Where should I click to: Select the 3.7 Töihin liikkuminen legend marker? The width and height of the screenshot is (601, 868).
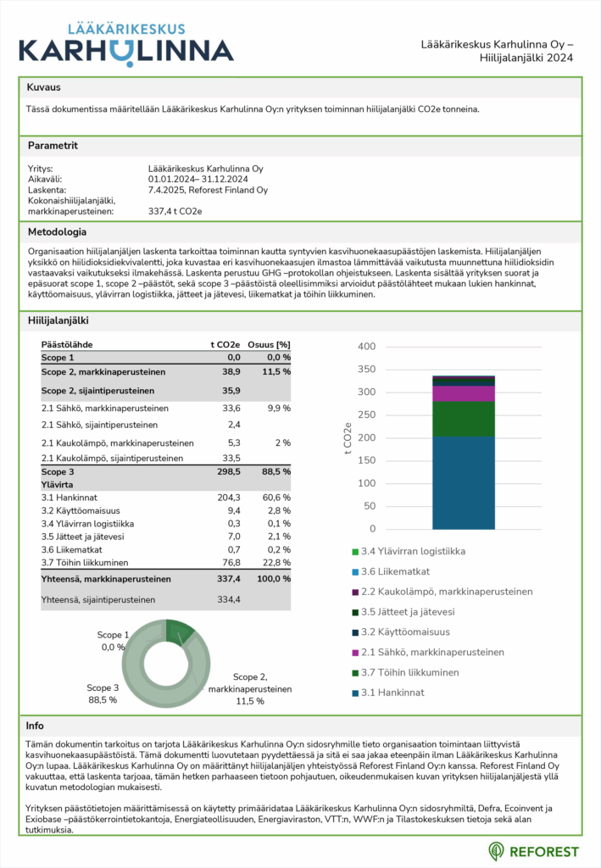353,673
